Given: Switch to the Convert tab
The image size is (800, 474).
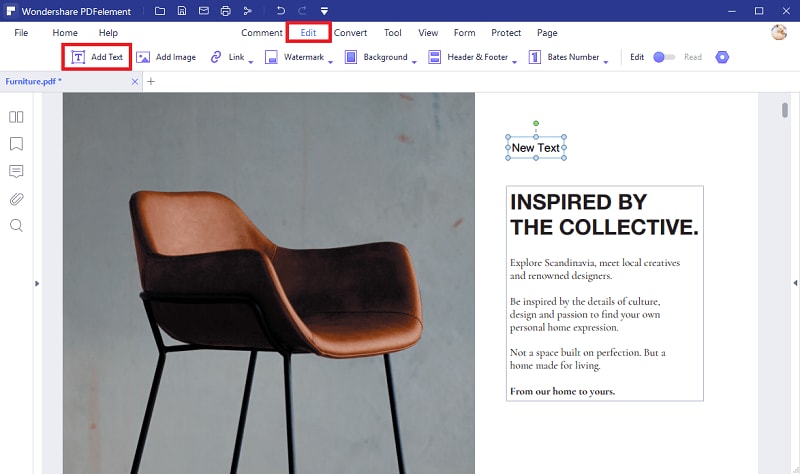Looking at the screenshot, I should 351,33.
